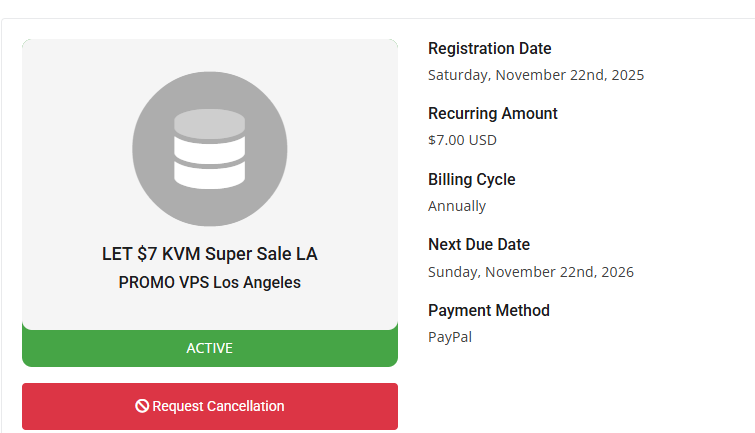Screen dimensions: 755x433
Task: Click the Request Cancellation button
Action: click(x=210, y=406)
